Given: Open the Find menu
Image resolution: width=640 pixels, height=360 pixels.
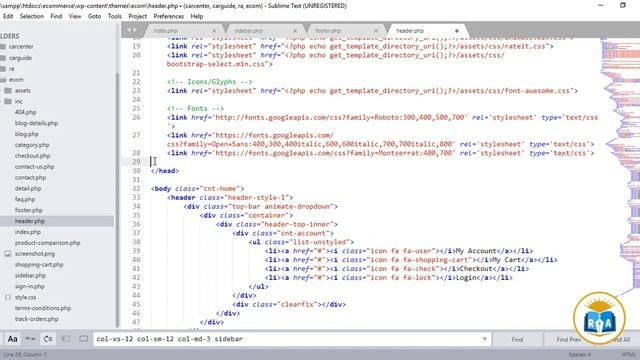Looking at the screenshot, I should click(56, 16).
